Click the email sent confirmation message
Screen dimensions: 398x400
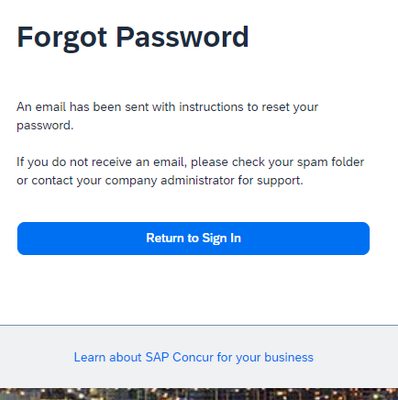167,116
